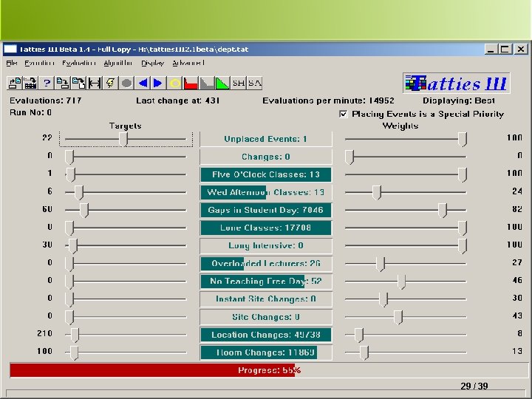Click the Location Changes target slider thumb
The width and height of the screenshot is (532, 399).
[75, 335]
